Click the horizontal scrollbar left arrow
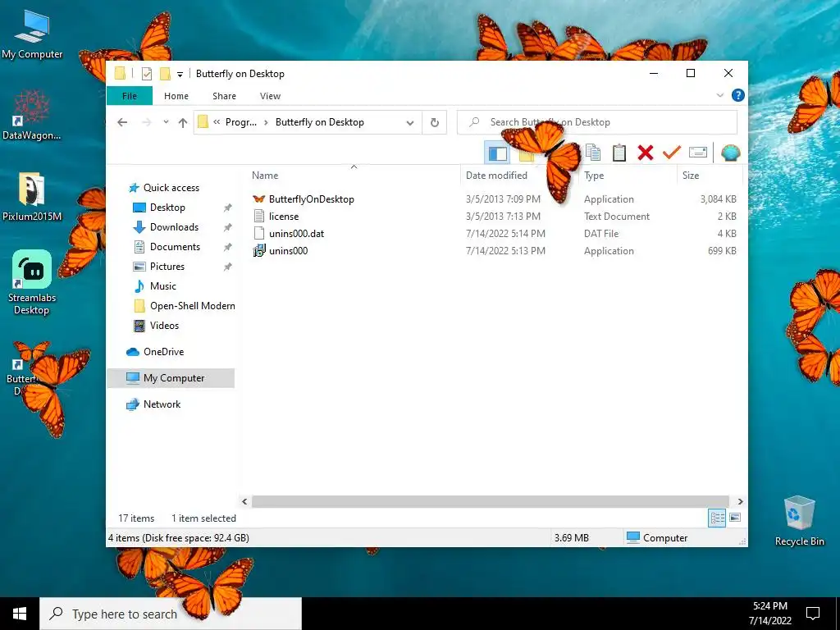 (x=244, y=501)
